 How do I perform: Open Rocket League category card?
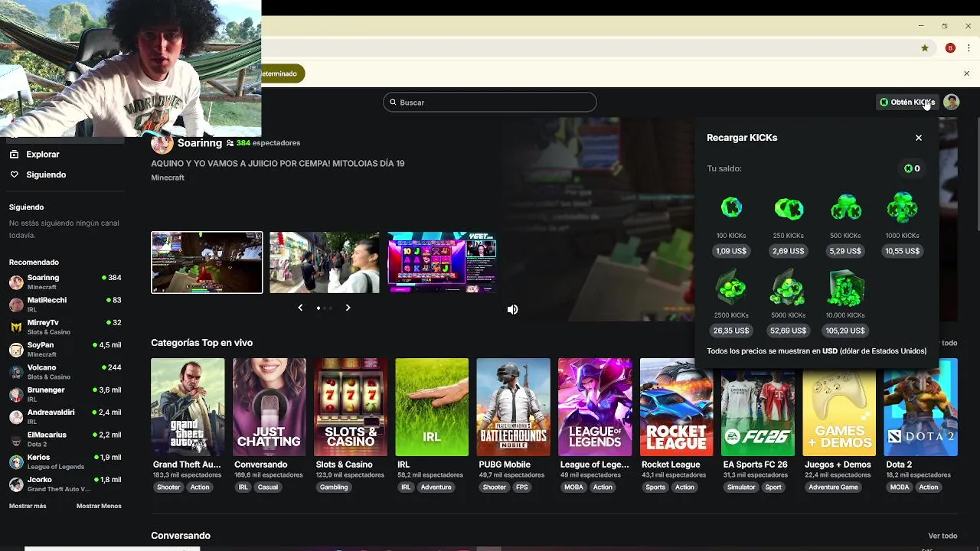click(x=677, y=407)
